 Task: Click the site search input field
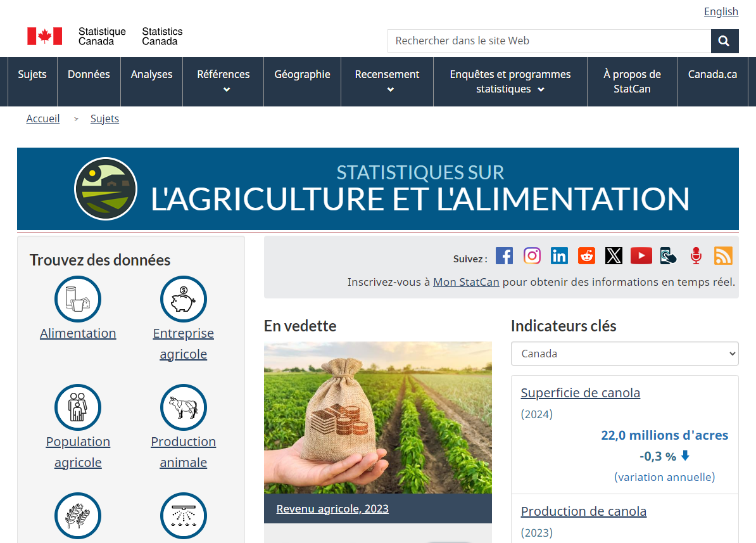[x=549, y=41]
